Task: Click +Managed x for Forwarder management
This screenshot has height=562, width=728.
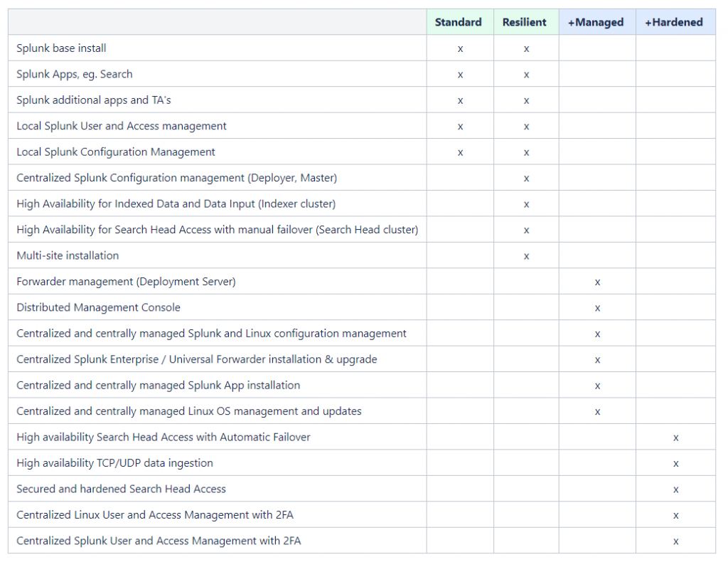Action: click(x=597, y=282)
